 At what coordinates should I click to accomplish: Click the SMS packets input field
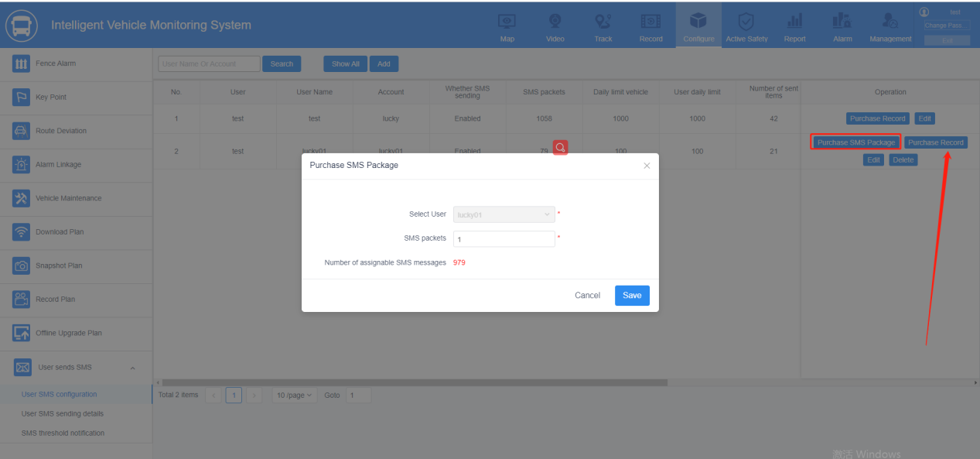click(x=504, y=239)
